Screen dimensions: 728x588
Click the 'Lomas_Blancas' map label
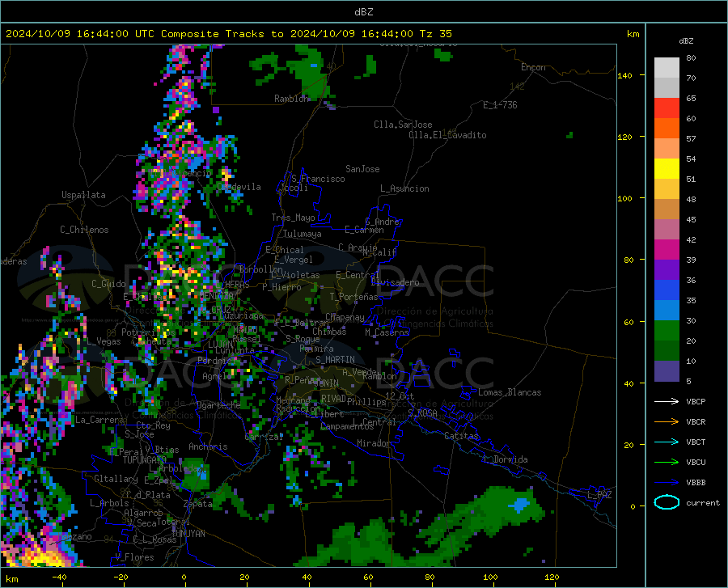[510, 392]
